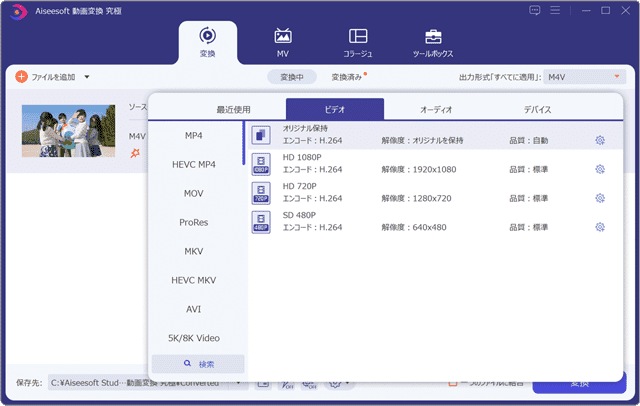640x406 pixels.
Task: Choose AVI format
Action: [x=193, y=309]
